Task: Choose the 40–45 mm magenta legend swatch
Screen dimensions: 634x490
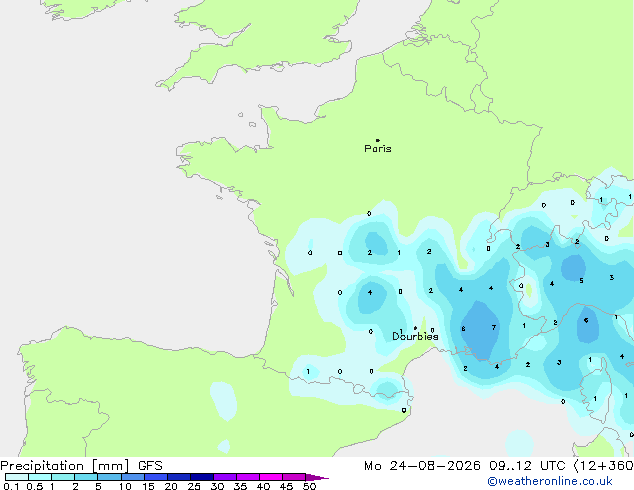Action: pyautogui.click(x=271, y=477)
